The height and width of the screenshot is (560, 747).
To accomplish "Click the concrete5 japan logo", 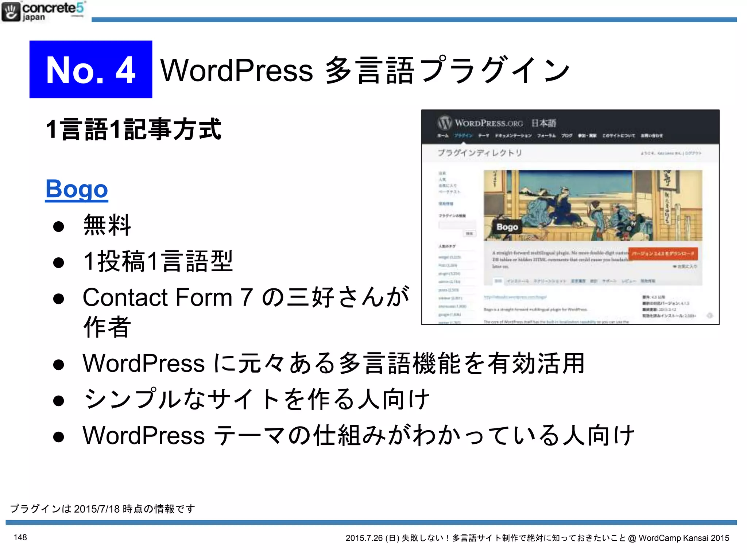I will [43, 12].
